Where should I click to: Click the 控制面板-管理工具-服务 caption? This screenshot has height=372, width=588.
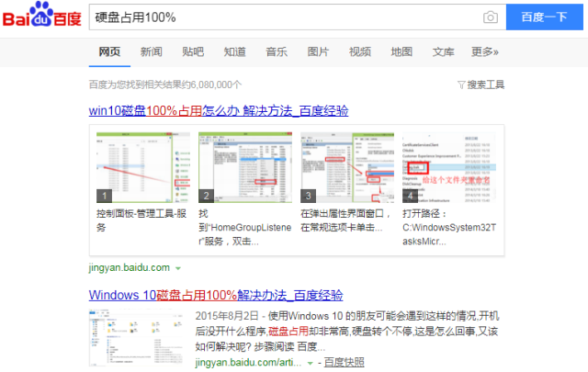click(141, 220)
